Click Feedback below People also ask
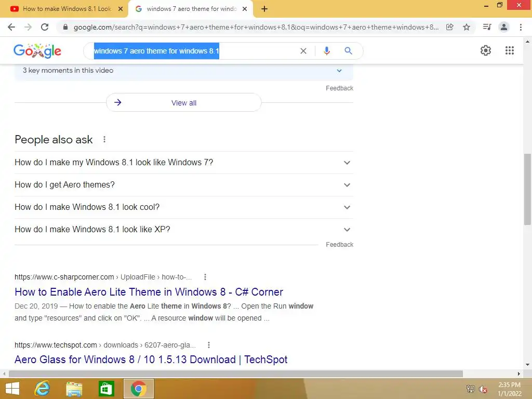The image size is (532, 399). 339,245
